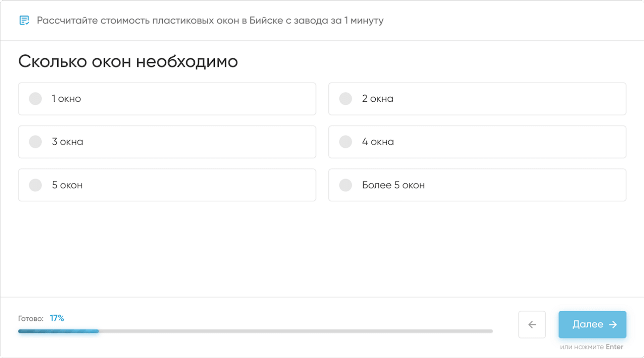Click the "Готово:" progress label
The width and height of the screenshot is (644, 358).
(31, 318)
